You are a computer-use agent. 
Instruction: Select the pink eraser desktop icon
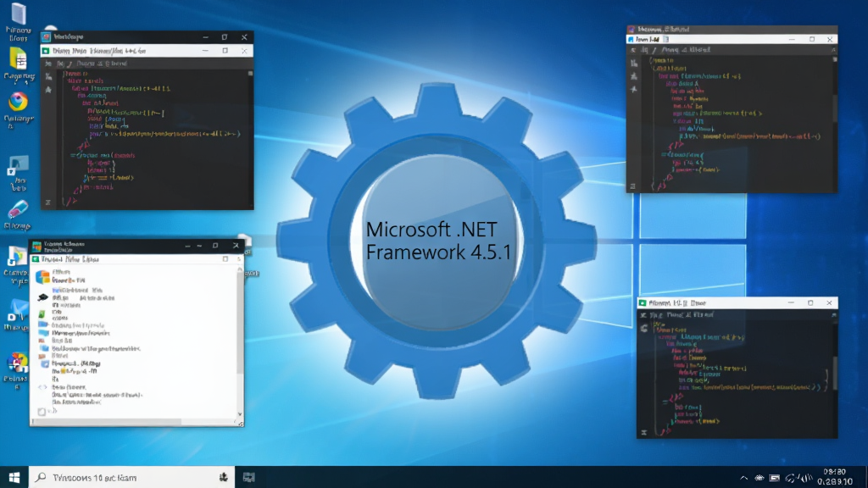pyautogui.click(x=18, y=210)
